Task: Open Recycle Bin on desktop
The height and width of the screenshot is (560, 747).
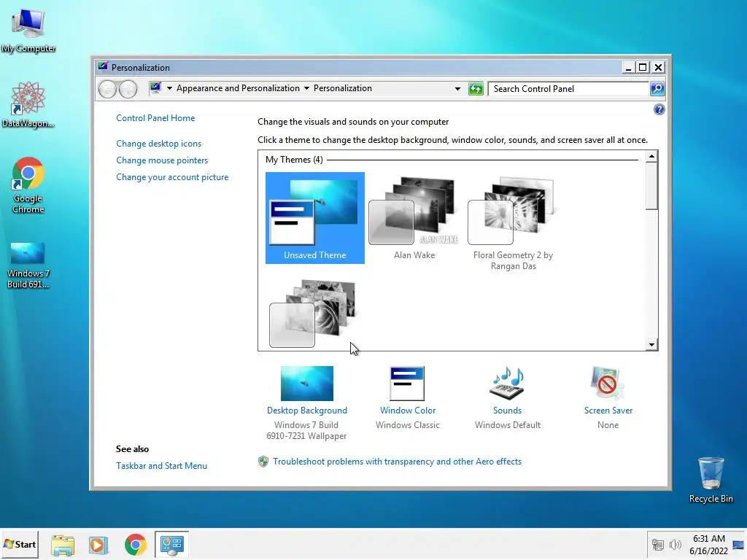Action: (x=711, y=480)
